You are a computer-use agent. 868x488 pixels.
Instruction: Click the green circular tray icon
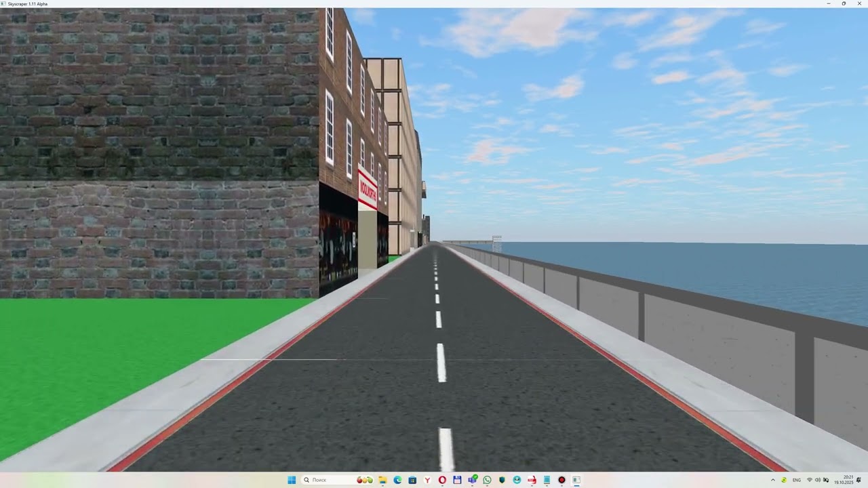(x=784, y=480)
